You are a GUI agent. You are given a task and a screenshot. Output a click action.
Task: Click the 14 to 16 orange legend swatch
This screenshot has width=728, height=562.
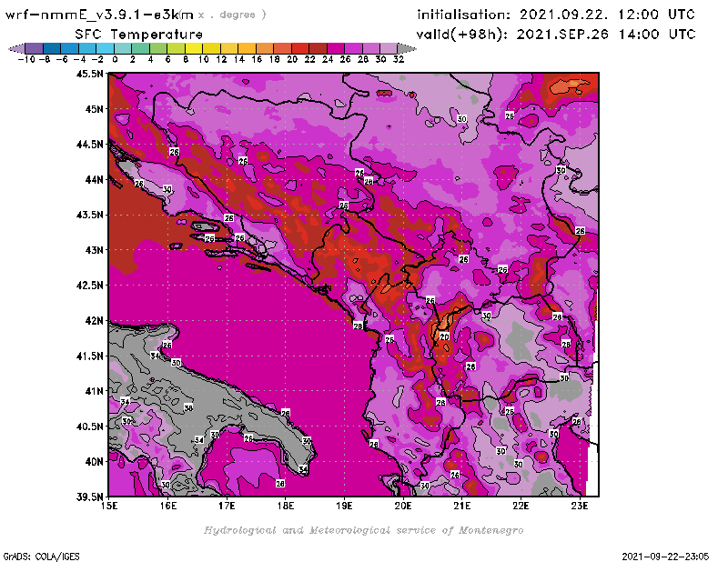click(247, 48)
